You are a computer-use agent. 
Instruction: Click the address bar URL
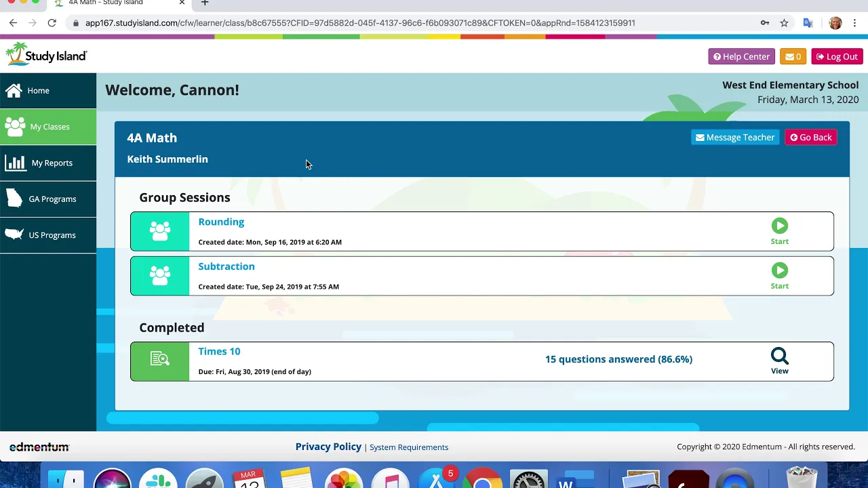coord(360,23)
